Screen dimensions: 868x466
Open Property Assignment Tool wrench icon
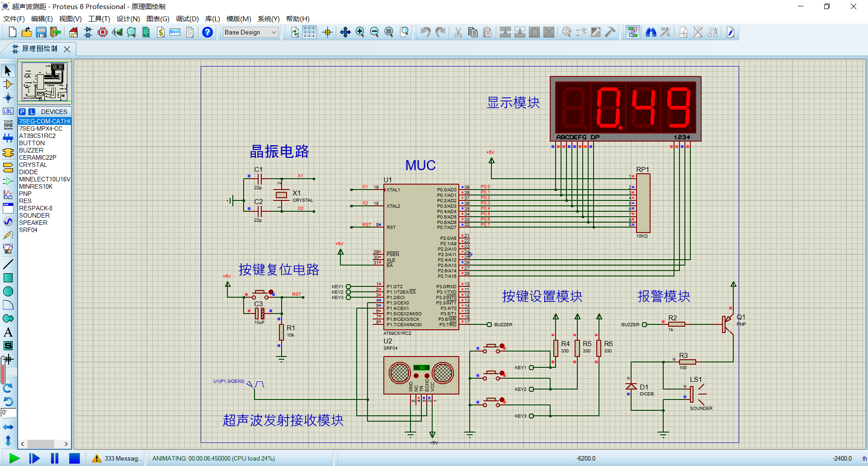665,32
